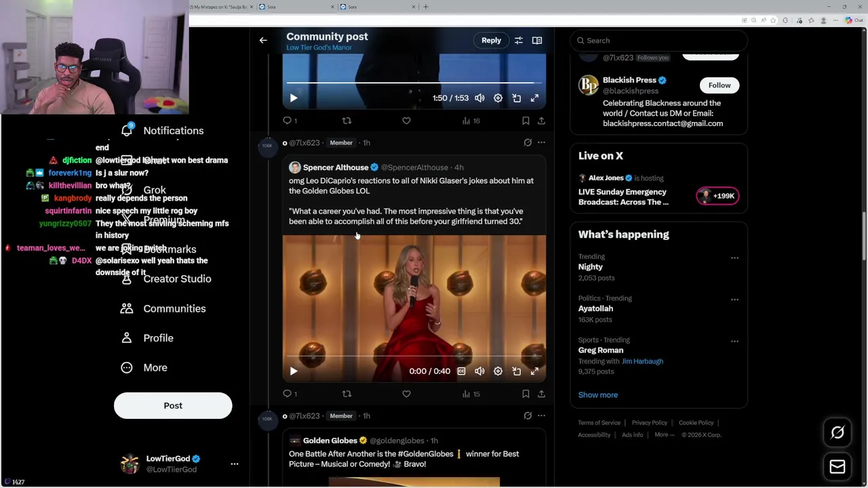
Task: Repost the Spencer Althouse quoted post
Action: click(x=347, y=394)
